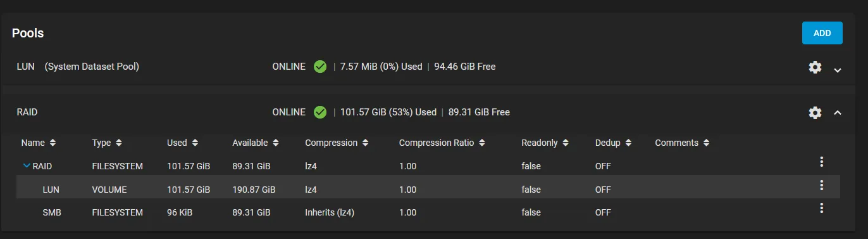Screen dimensions: 868x239
Task: Sort by Type column header
Action: pos(107,143)
